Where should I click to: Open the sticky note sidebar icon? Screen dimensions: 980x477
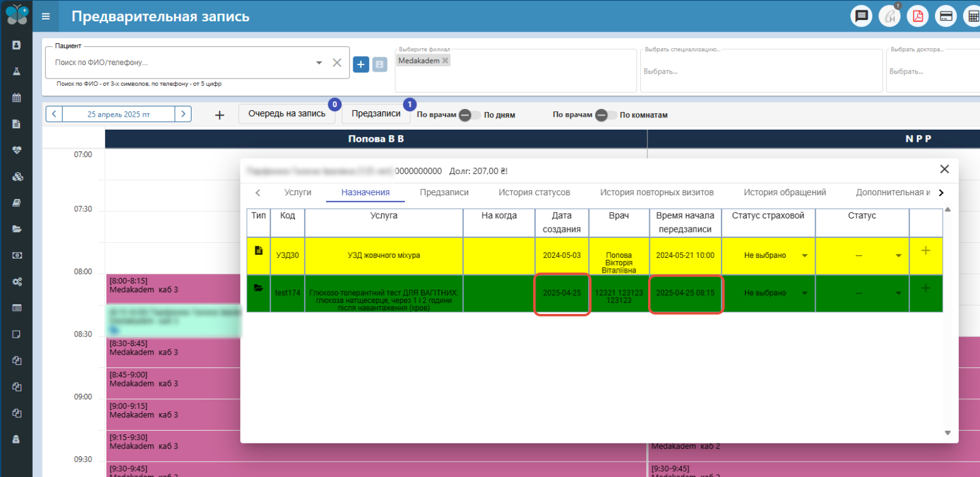click(16, 334)
